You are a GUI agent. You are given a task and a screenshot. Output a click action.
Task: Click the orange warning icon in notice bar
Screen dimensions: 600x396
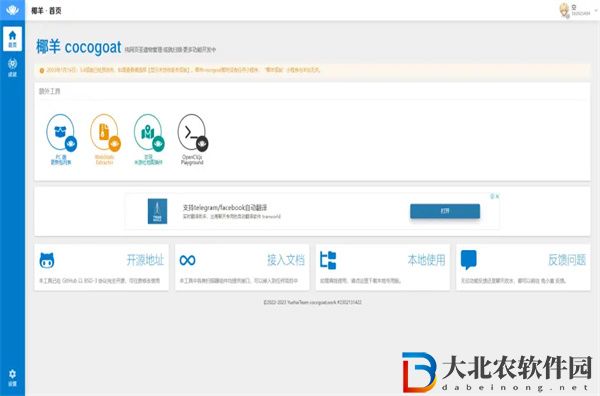pyautogui.click(x=42, y=70)
